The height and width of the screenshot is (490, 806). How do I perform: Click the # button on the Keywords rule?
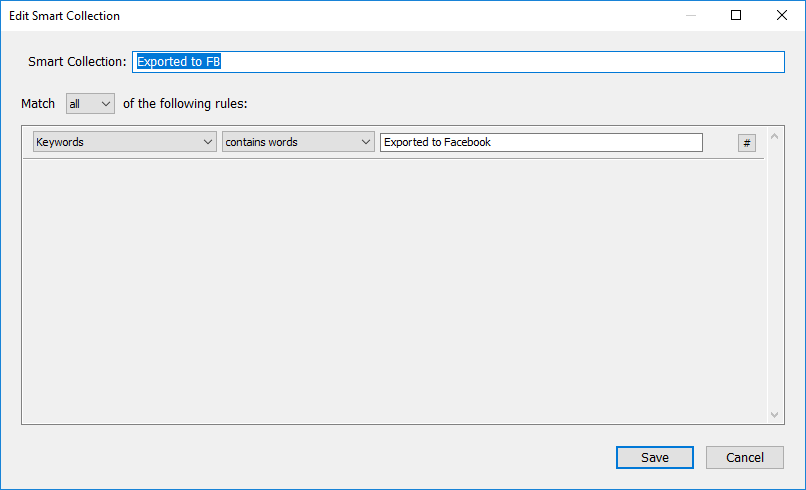[746, 143]
